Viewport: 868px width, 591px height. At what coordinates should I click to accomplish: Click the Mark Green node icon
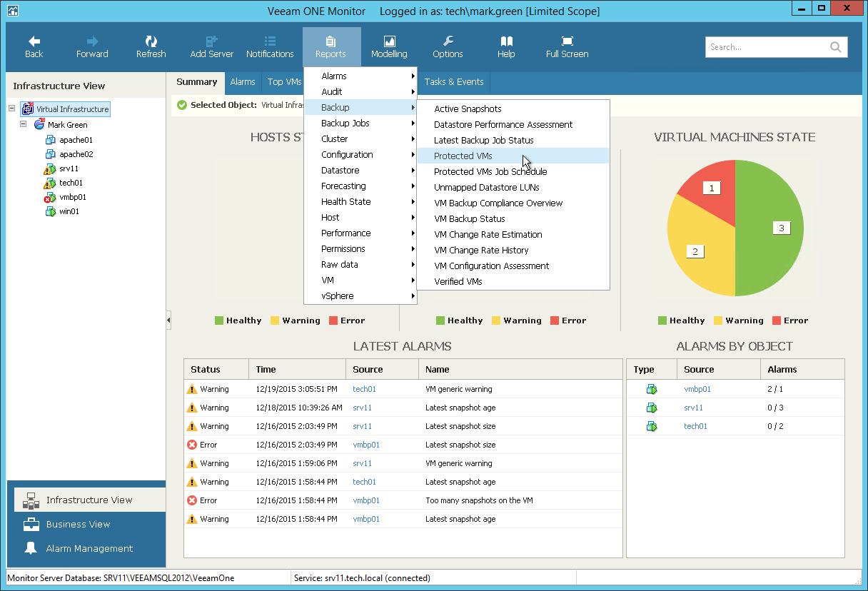click(39, 125)
